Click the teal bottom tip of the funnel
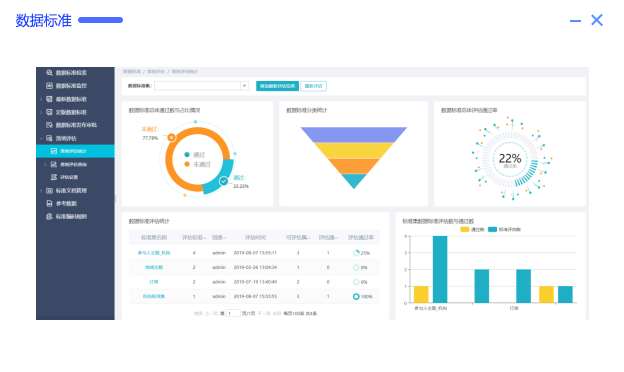Viewport: 624px width, 372px height. tap(354, 180)
